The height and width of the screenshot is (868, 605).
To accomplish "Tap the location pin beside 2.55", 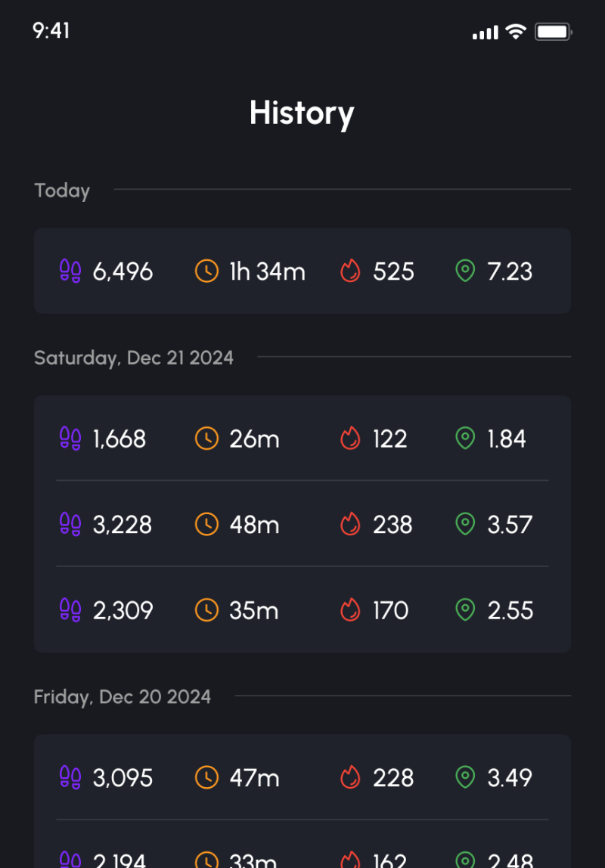I will pyautogui.click(x=465, y=610).
